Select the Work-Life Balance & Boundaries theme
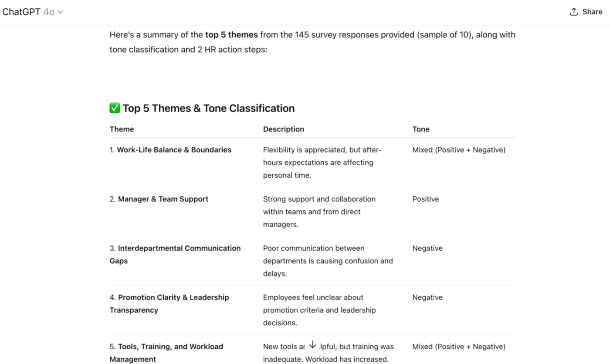The width and height of the screenshot is (610, 364). [174, 150]
